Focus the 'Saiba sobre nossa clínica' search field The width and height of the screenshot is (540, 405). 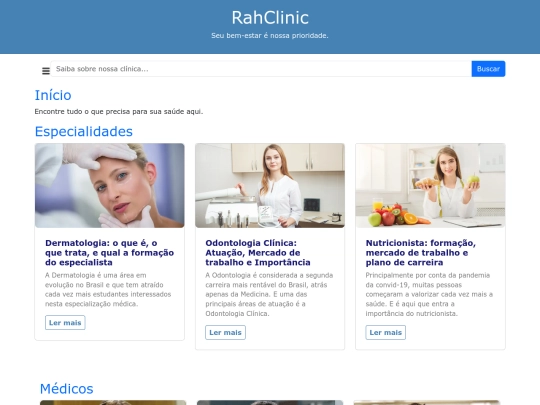261,69
